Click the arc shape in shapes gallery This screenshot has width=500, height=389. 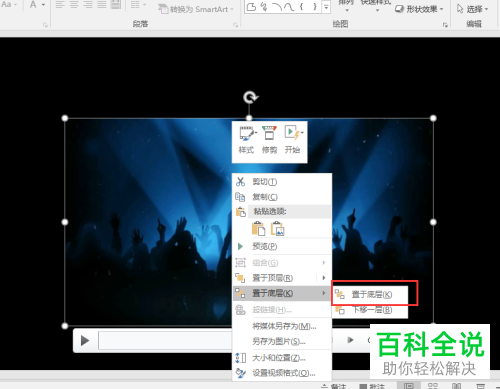click(277, 7)
